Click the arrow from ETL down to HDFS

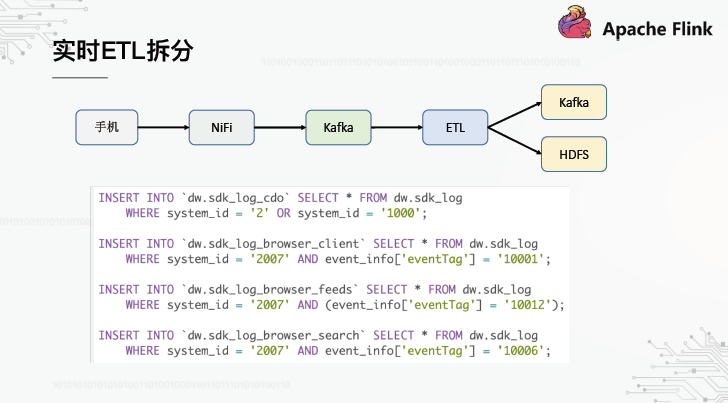pos(514,141)
